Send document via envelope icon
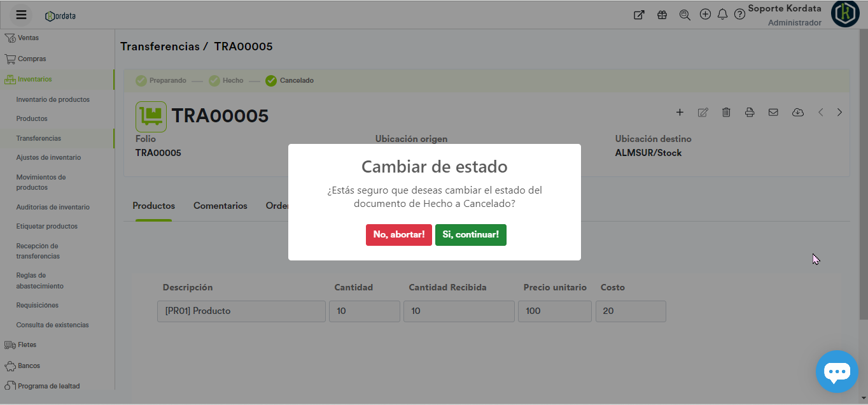 click(x=773, y=112)
